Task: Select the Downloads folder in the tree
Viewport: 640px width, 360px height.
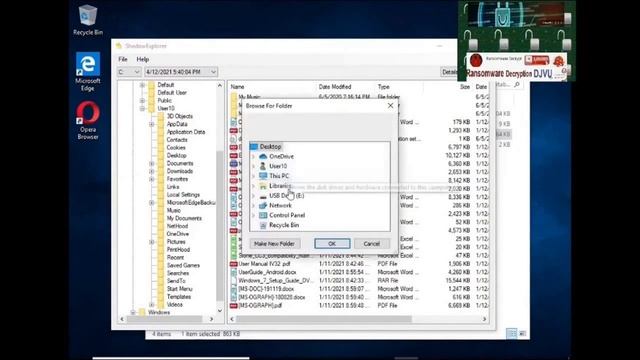Action: [180, 171]
